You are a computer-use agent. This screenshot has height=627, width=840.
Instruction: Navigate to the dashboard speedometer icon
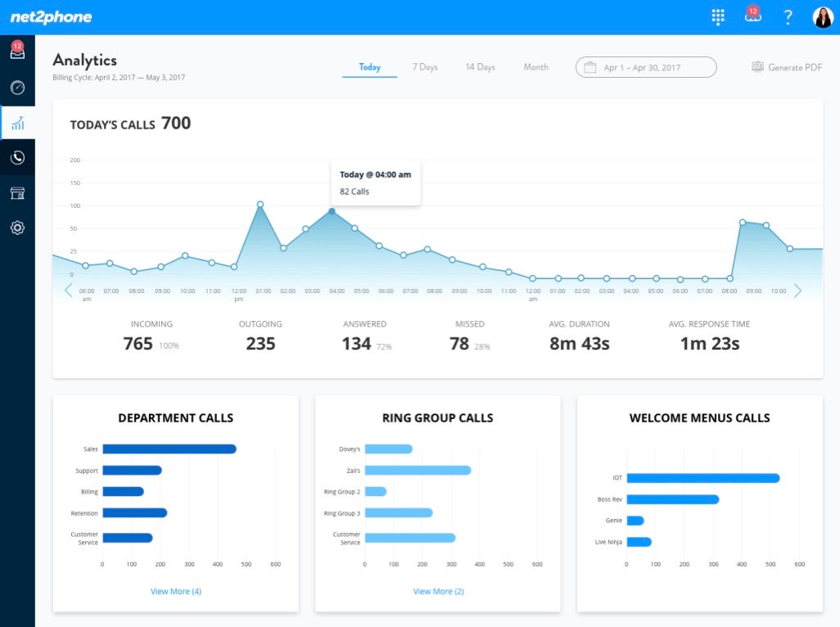pos(17,86)
